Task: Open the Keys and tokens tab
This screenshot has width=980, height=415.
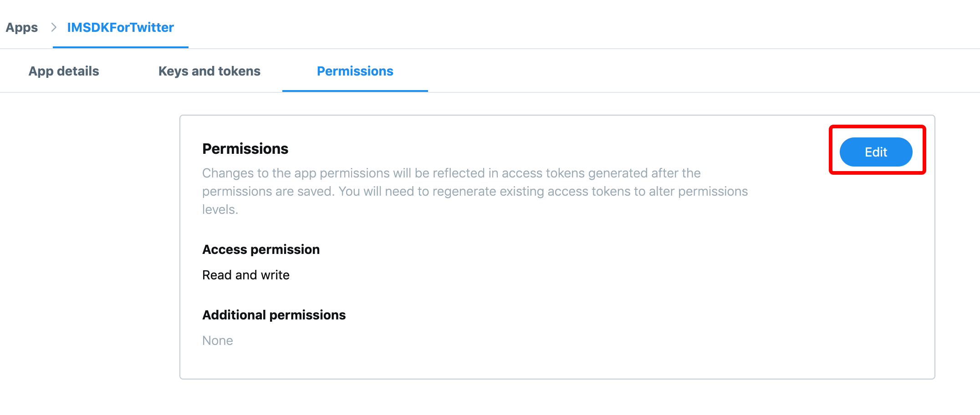Action: coord(209,71)
